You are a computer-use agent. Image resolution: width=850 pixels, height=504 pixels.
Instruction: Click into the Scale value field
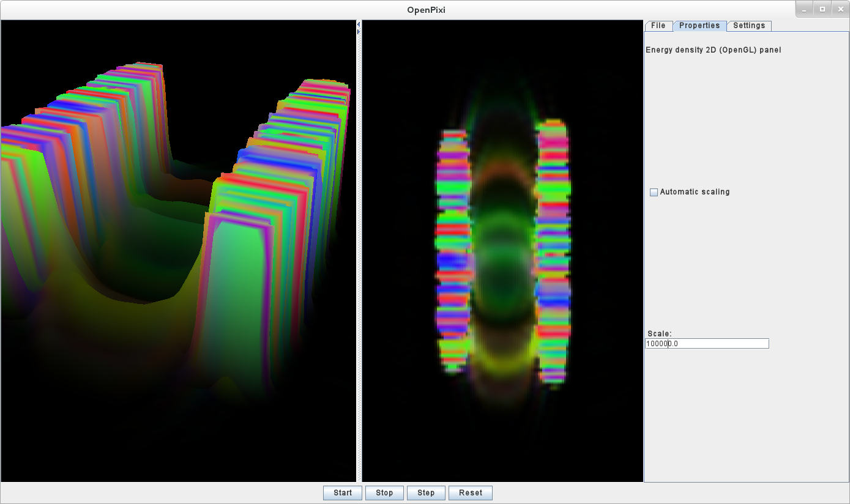point(707,344)
